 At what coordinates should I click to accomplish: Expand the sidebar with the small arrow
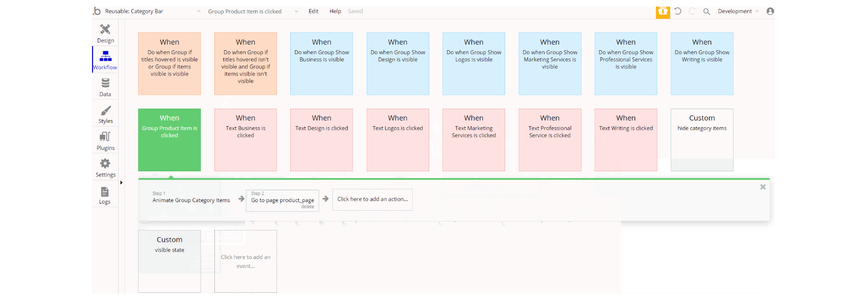tap(121, 182)
